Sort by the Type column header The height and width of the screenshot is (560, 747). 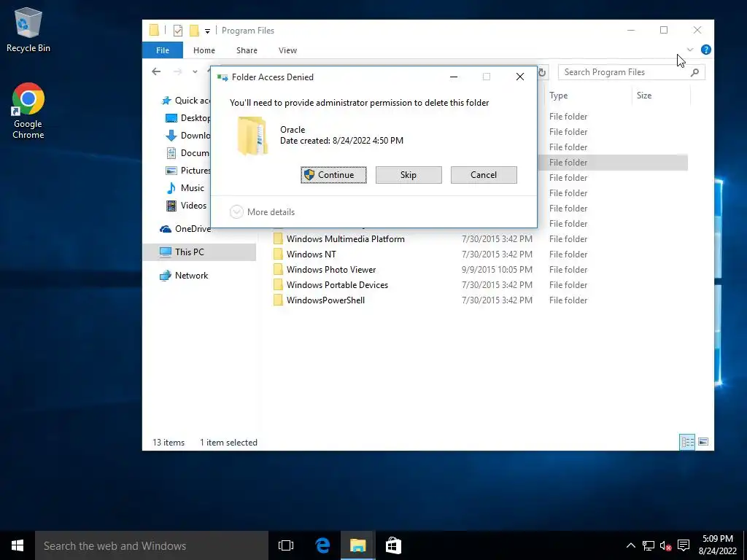[558, 96]
